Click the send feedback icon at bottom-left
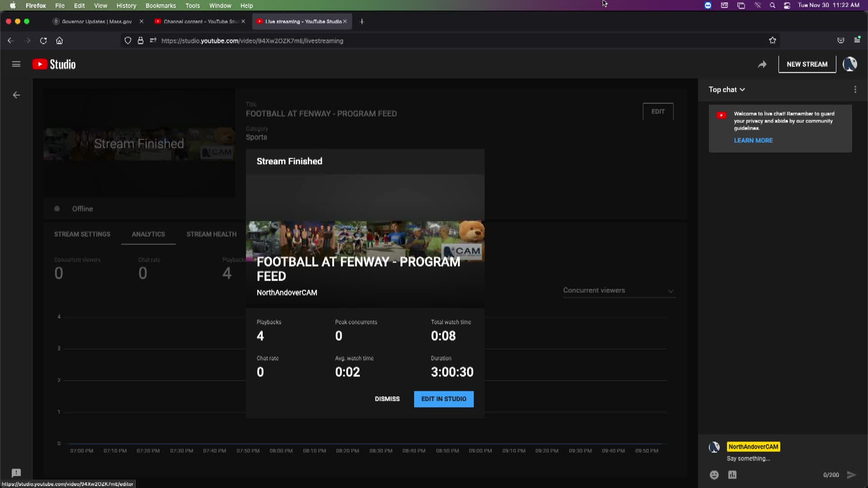This screenshot has height=488, width=868. pyautogui.click(x=16, y=473)
